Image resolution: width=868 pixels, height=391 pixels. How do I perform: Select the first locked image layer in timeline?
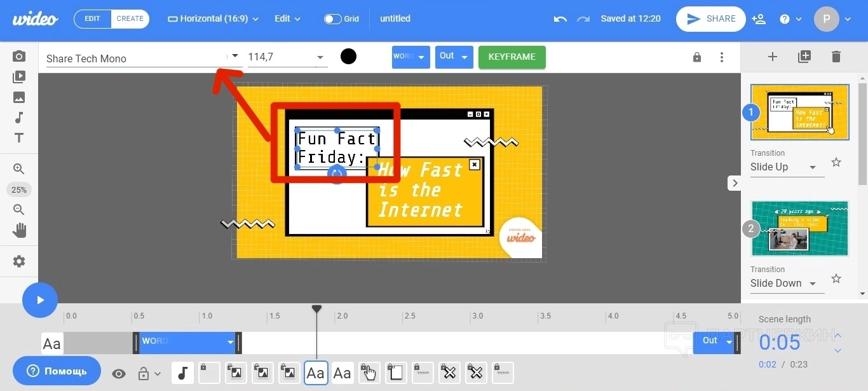click(x=236, y=373)
